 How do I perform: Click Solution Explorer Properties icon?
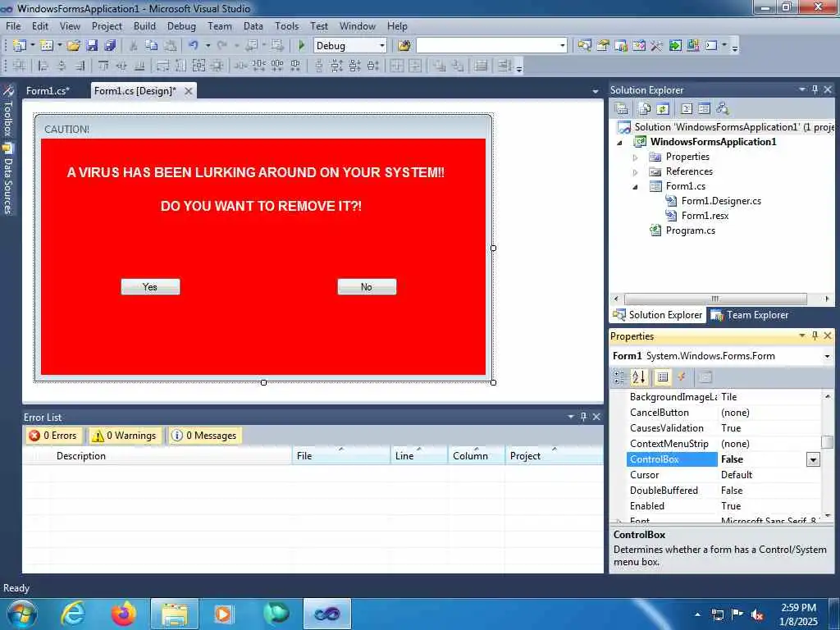tap(622, 109)
